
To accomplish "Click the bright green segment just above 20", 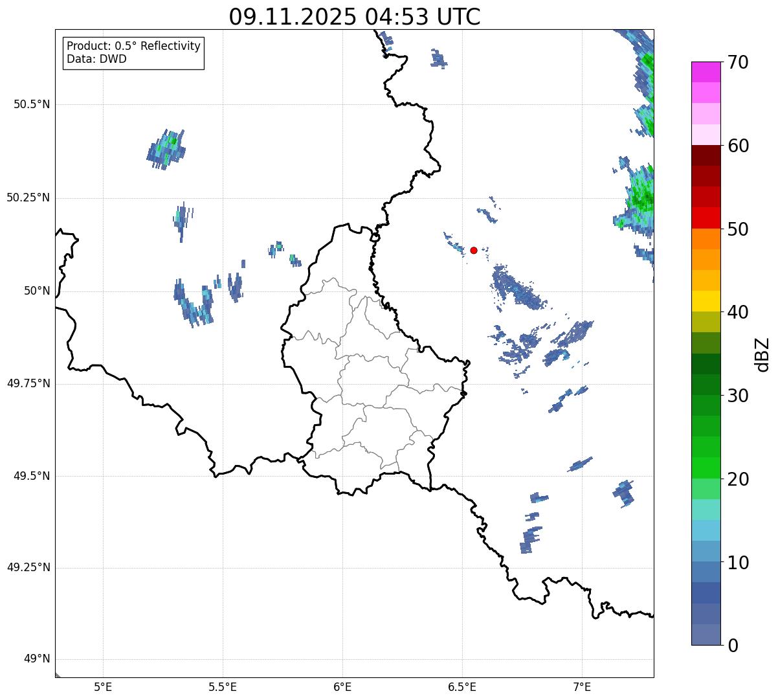I will tap(706, 468).
